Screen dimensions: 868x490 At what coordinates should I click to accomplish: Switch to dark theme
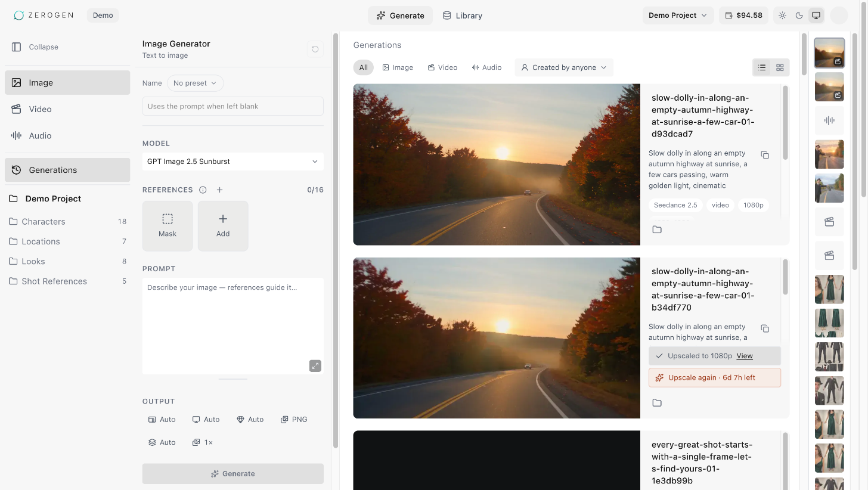799,15
